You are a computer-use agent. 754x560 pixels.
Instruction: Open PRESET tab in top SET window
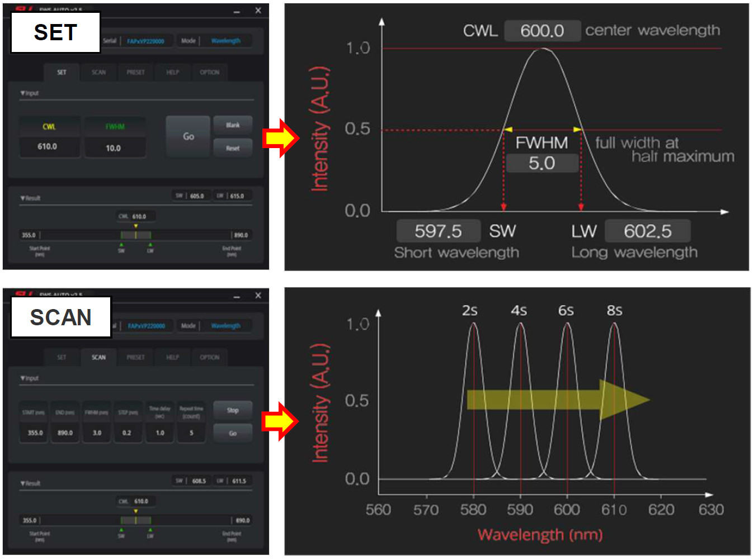pyautogui.click(x=135, y=72)
